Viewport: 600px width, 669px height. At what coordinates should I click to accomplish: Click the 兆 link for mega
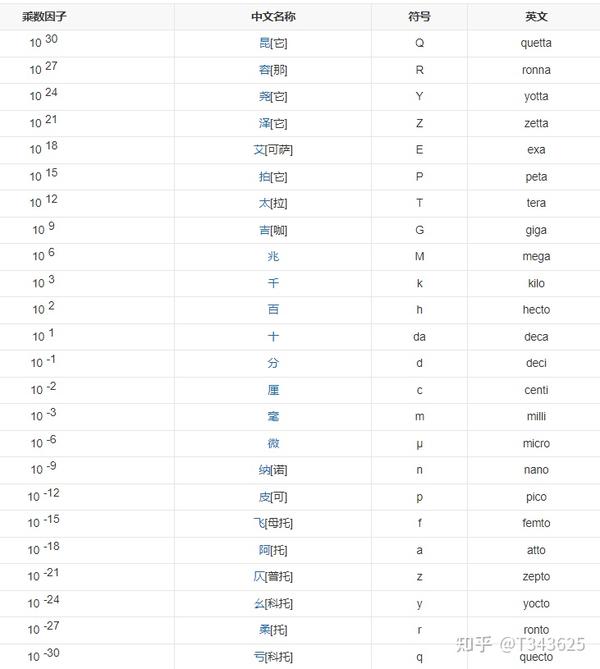click(273, 257)
